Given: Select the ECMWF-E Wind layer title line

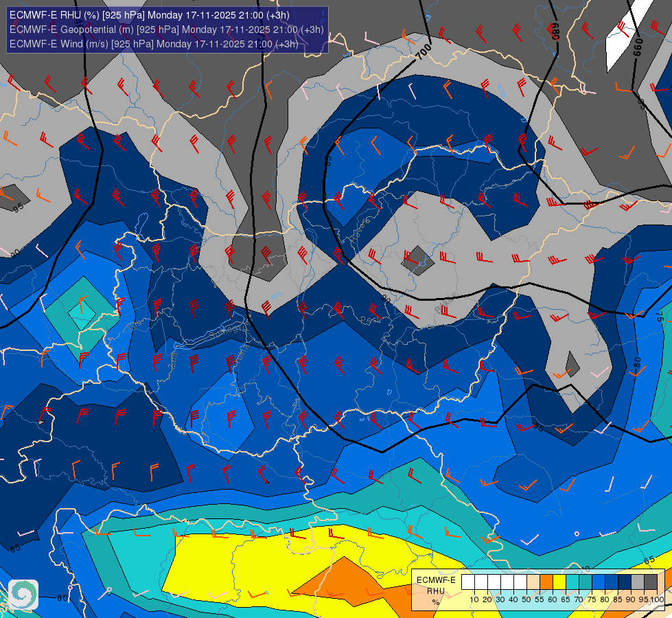Looking at the screenshot, I should click(x=154, y=44).
